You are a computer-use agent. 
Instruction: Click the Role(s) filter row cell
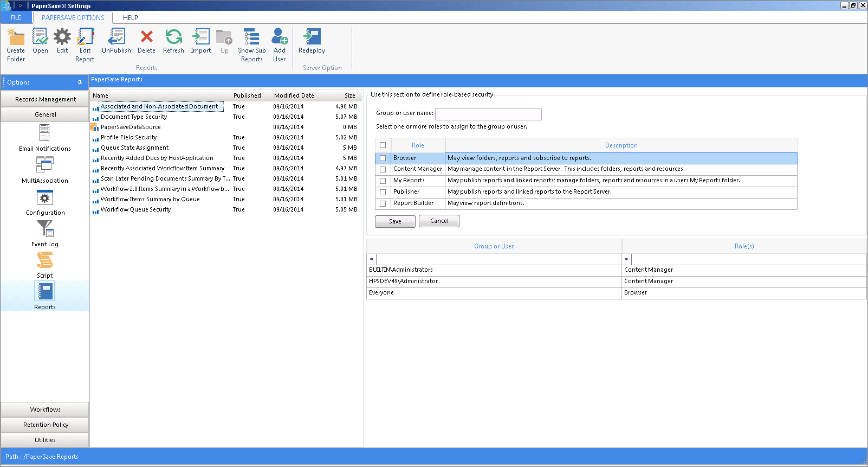[x=749, y=259]
